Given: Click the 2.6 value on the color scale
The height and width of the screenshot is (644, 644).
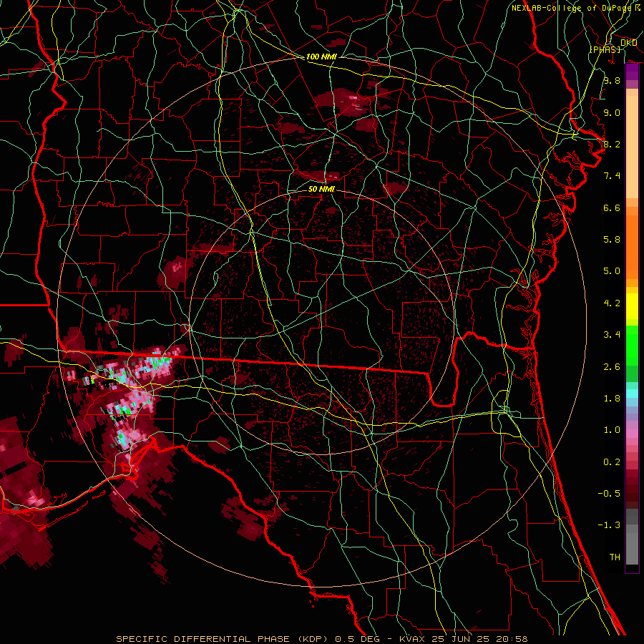Looking at the screenshot, I should (x=612, y=366).
